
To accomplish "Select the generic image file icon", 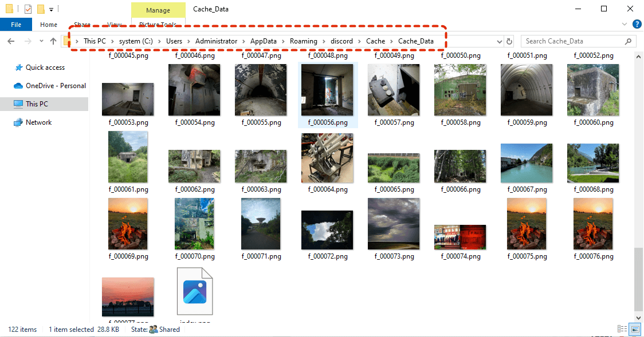I will coord(195,291).
